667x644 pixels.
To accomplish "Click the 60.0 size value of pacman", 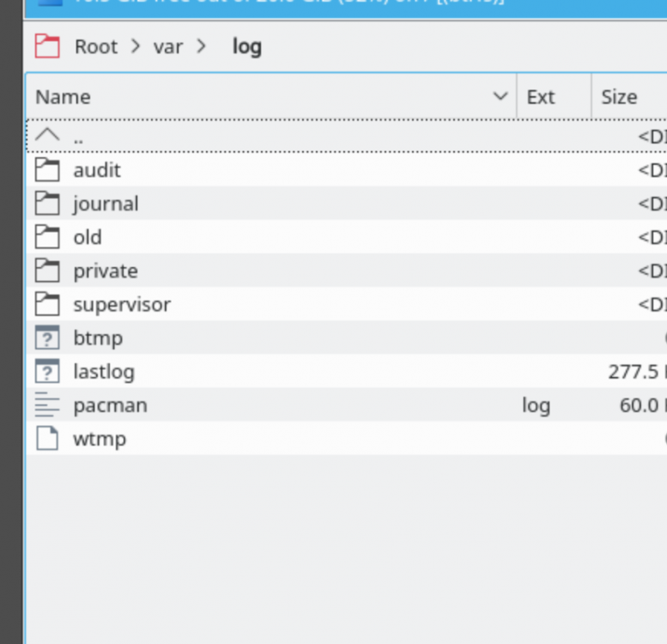I will [640, 406].
